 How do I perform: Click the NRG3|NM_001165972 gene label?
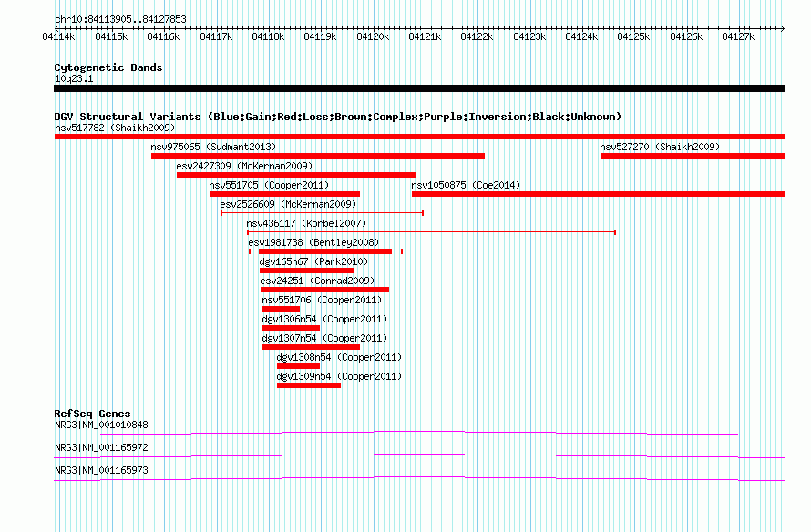[101, 447]
